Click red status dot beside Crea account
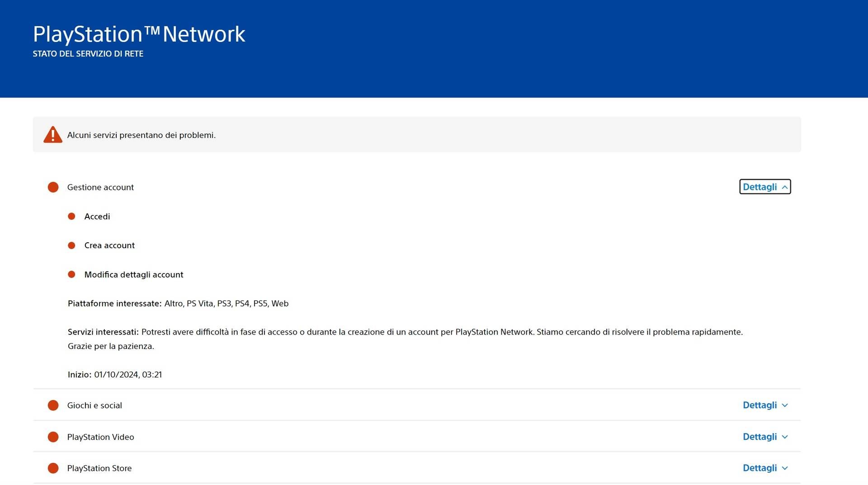The height and width of the screenshot is (485, 868). coord(71,245)
